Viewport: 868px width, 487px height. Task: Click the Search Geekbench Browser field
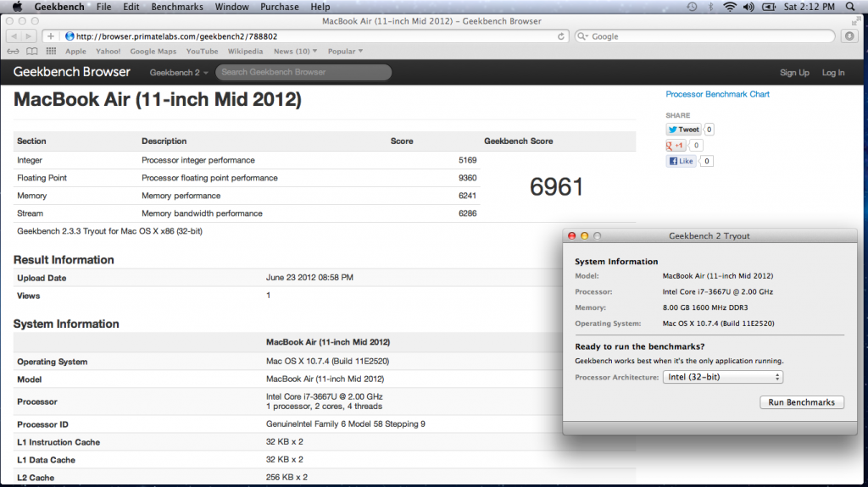pyautogui.click(x=303, y=72)
